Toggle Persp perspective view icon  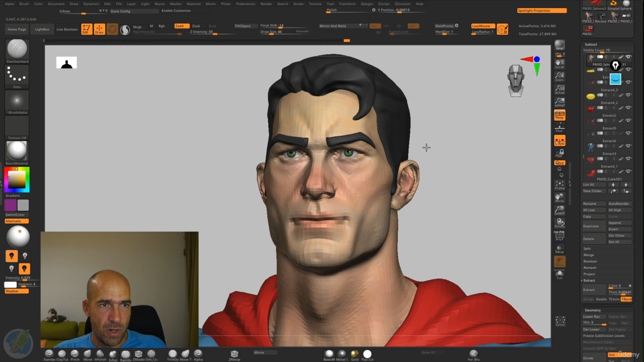[x=559, y=115]
